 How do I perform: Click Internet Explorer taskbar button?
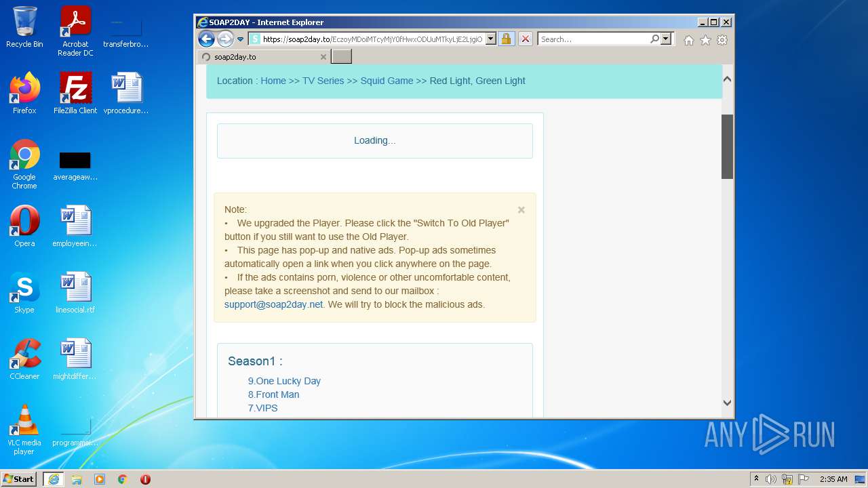(53, 479)
